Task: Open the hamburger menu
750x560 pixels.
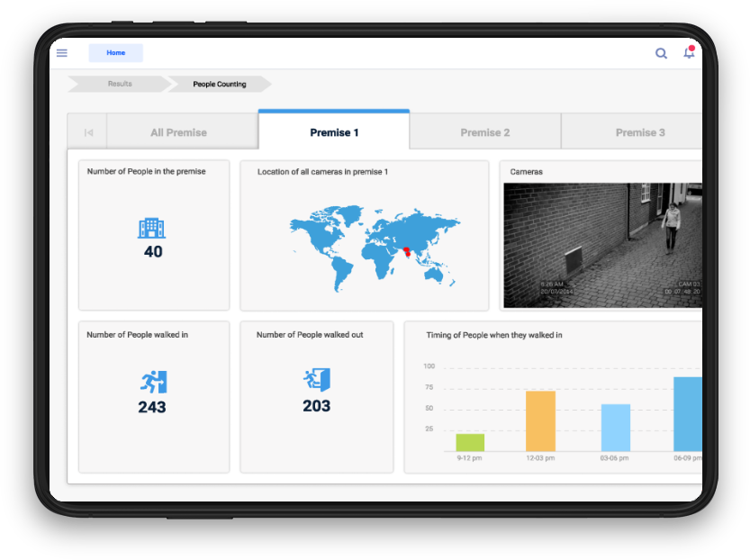Action: coord(62,53)
